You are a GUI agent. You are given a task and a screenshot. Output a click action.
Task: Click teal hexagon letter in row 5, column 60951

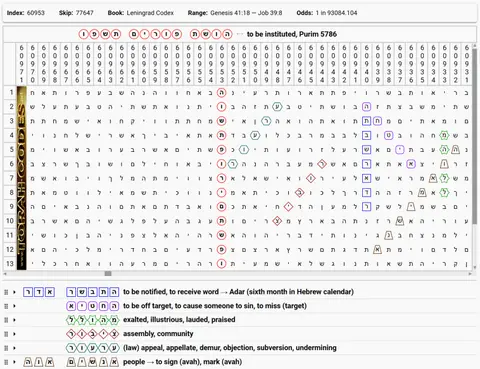tap(244, 150)
